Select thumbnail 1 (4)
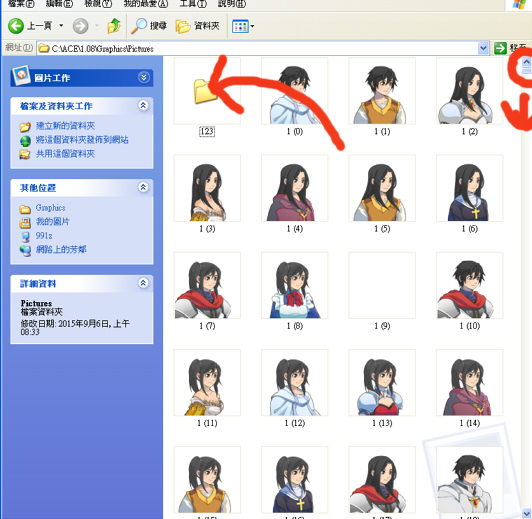 coord(294,188)
